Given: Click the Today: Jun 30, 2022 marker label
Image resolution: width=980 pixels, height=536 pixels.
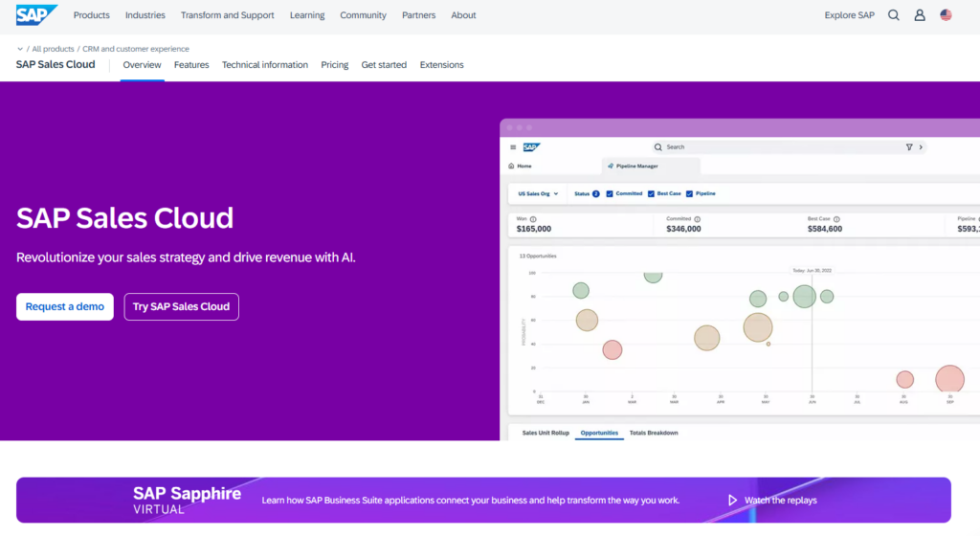Looking at the screenshot, I should (x=812, y=271).
